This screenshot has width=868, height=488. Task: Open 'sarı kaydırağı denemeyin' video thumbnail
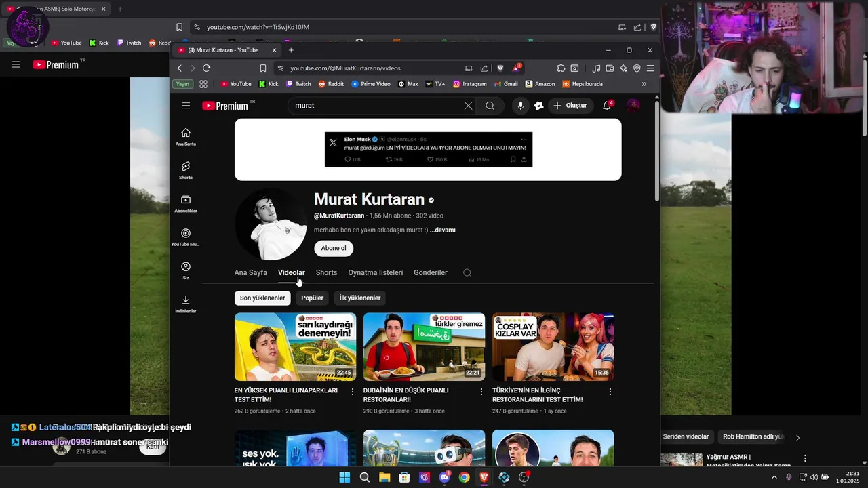click(295, 346)
